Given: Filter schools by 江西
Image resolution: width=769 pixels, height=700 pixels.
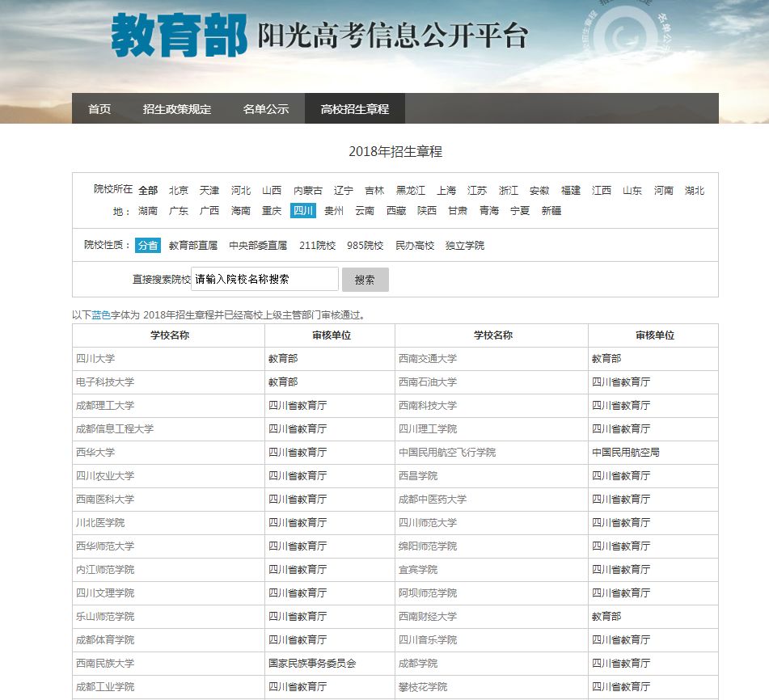Looking at the screenshot, I should point(602,190).
